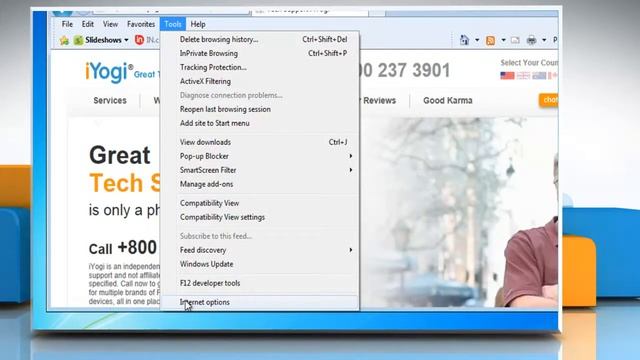The height and width of the screenshot is (360, 640).
Task: Open View downloads
Action: (x=260, y=142)
